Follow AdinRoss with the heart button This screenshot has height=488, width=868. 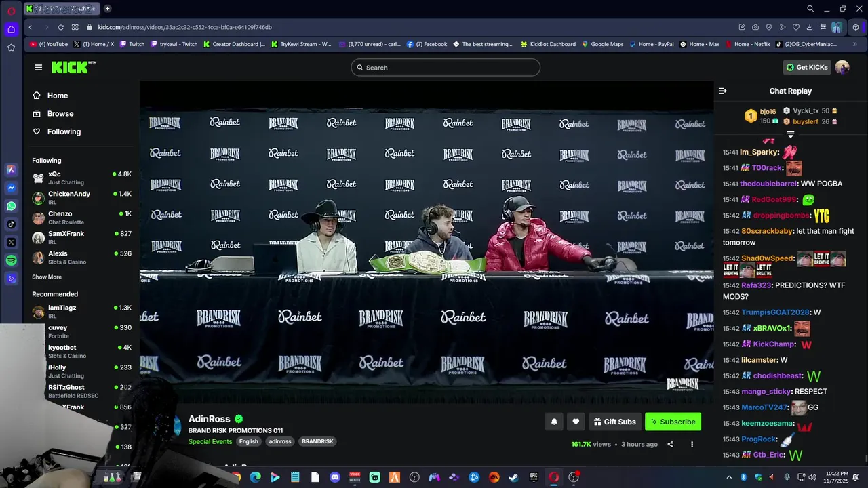point(576,422)
